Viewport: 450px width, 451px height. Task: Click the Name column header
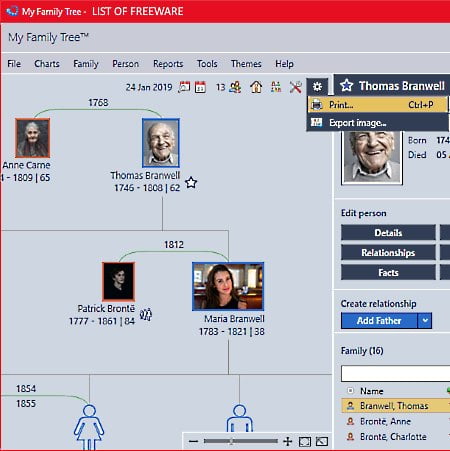click(372, 391)
